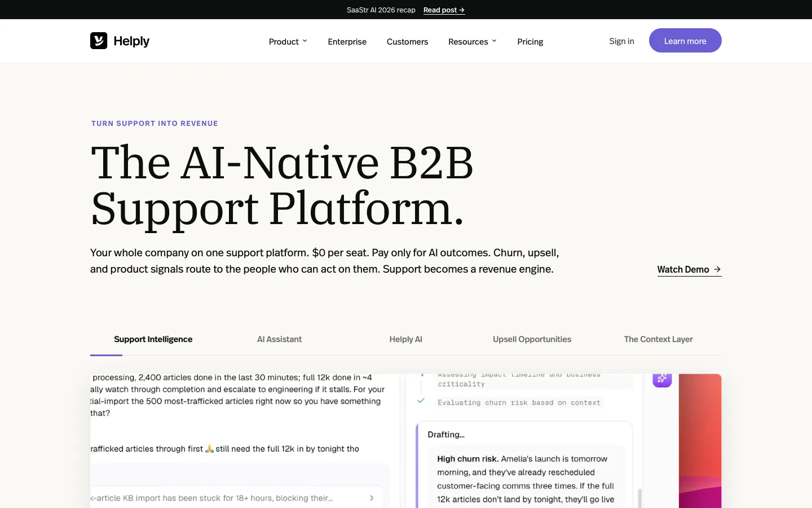Click the 'SaaStr AI 2026 recap' text
Image resolution: width=812 pixels, height=508 pixels.
(381, 10)
